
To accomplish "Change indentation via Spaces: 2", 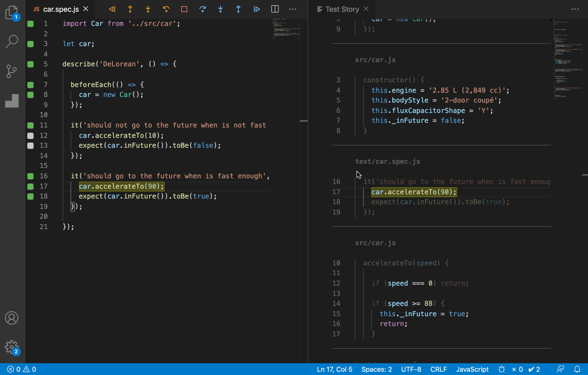I will 376,369.
